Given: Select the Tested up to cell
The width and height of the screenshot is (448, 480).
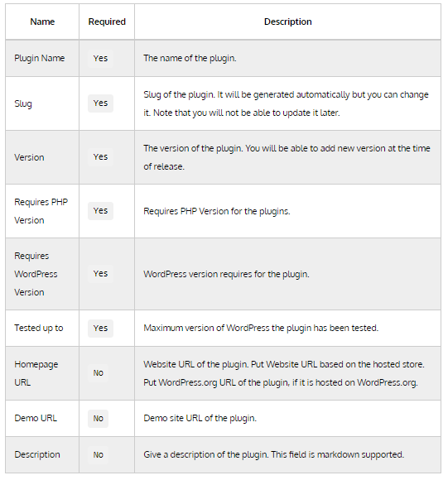Looking at the screenshot, I should click(x=42, y=329).
